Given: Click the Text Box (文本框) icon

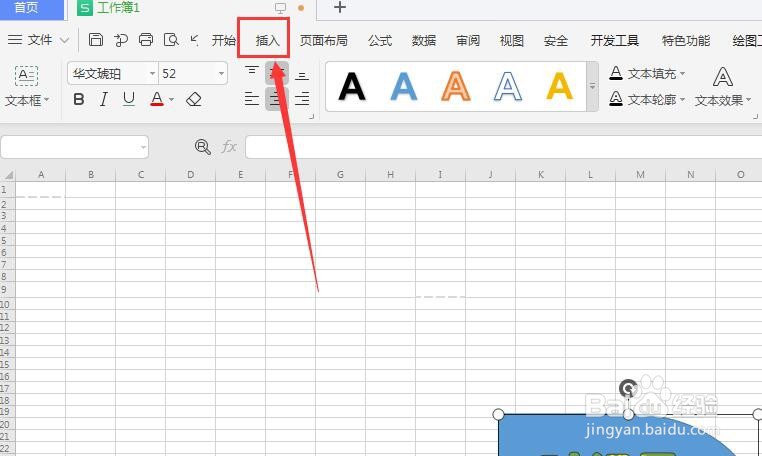Looking at the screenshot, I should [26, 76].
